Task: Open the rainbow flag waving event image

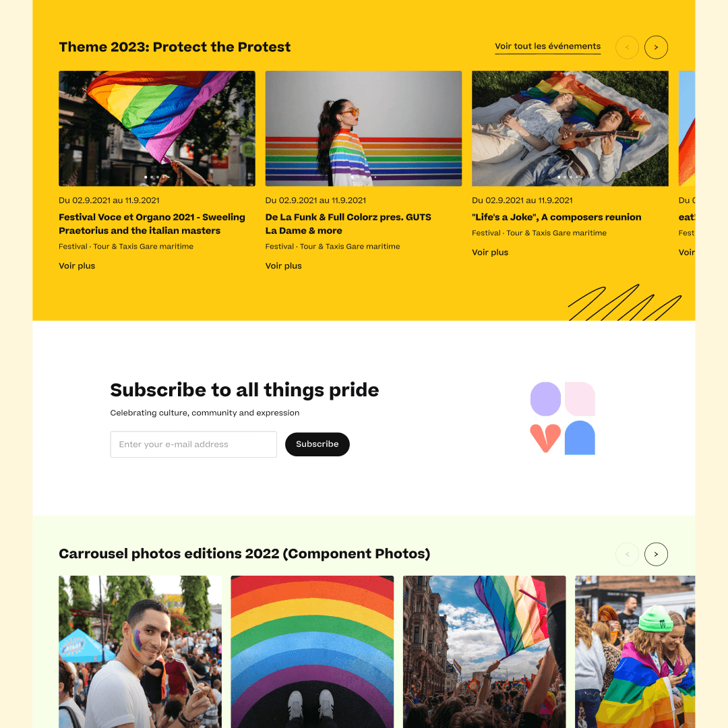Action: (x=157, y=129)
